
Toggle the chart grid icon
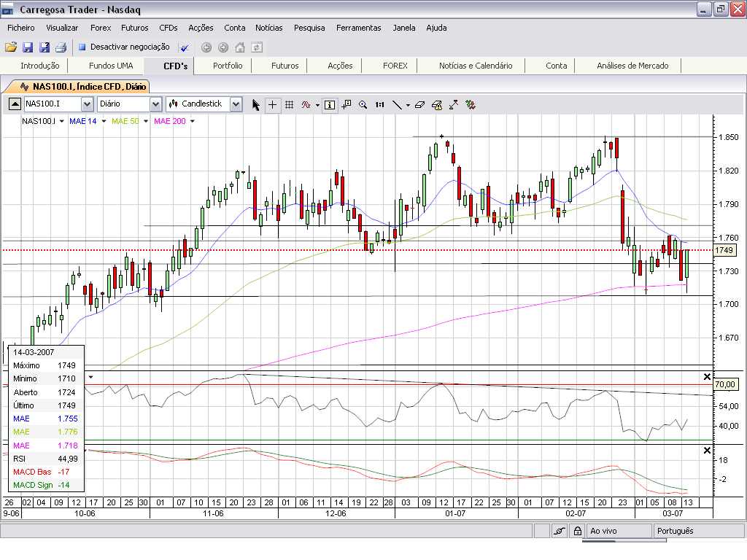[x=289, y=105]
